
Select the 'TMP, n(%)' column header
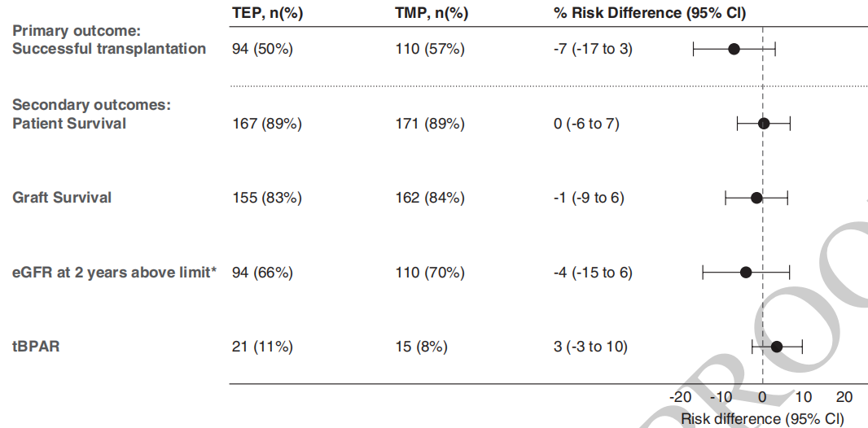(x=429, y=12)
